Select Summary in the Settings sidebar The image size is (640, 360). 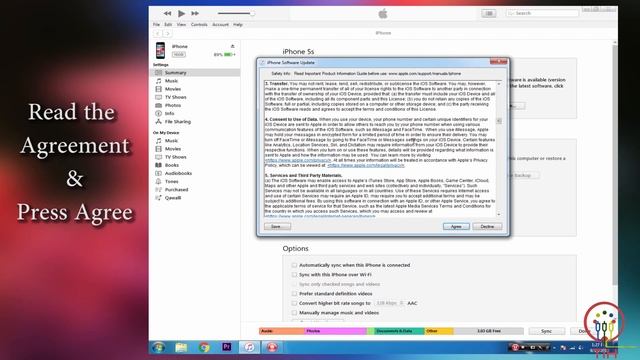click(x=195, y=73)
